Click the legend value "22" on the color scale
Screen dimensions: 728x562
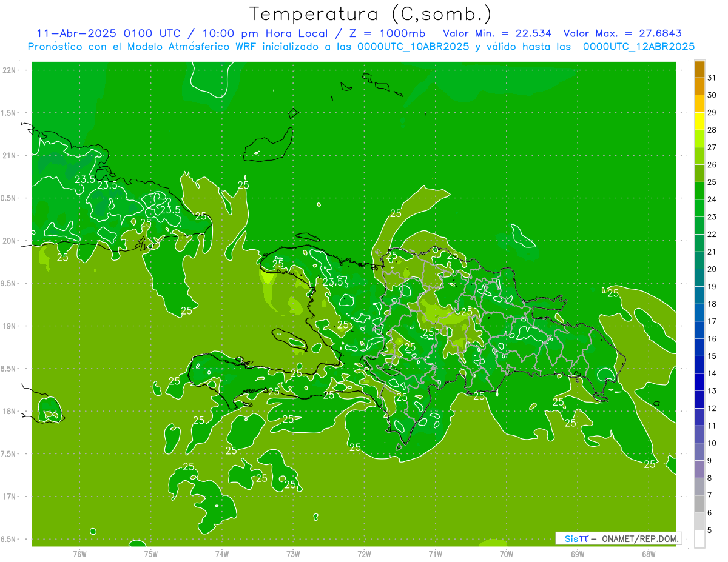(x=712, y=234)
